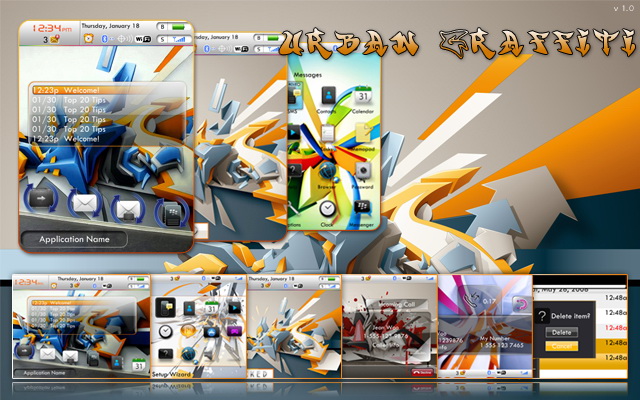Open the purple game controller icon in Setup Wizard thumbnail
This screenshot has width=640, height=400.
tap(234, 331)
